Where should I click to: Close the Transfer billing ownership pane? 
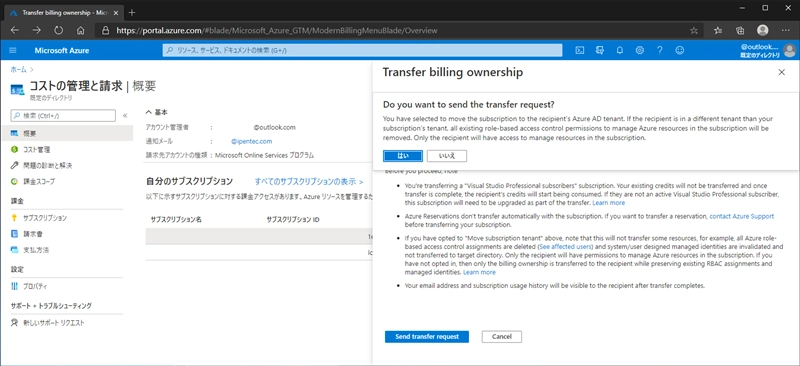(782, 72)
